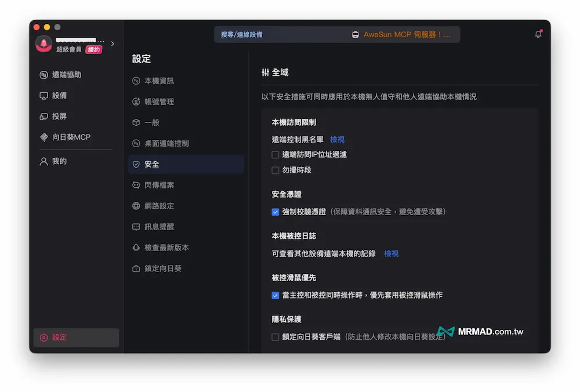This screenshot has width=580, height=392.
Task: Click the 檢查最新版本 rocket icon
Action: pyautogui.click(x=136, y=248)
